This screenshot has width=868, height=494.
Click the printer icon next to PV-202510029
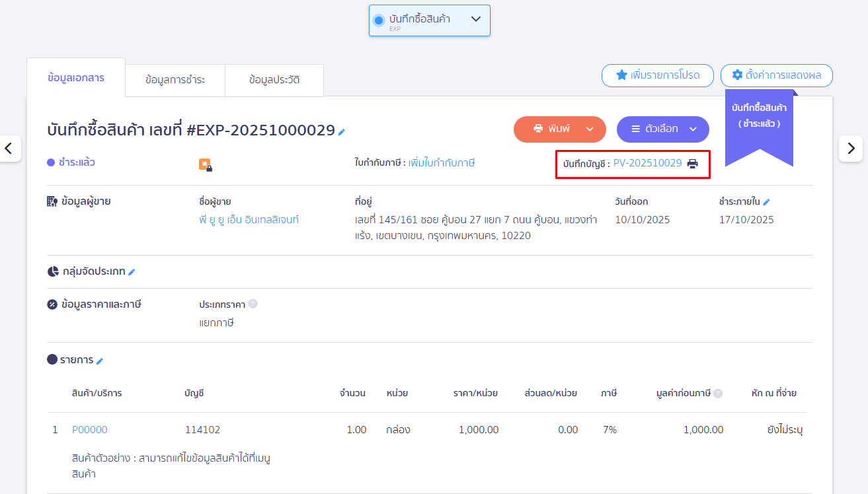tap(692, 164)
